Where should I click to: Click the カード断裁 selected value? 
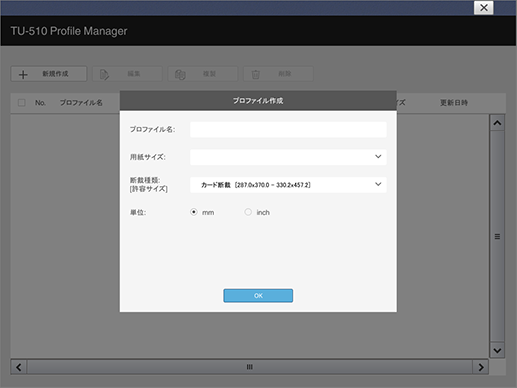point(256,185)
